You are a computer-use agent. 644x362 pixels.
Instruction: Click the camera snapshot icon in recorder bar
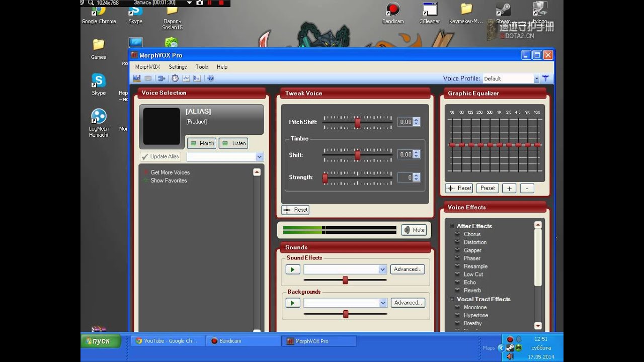pos(200,3)
